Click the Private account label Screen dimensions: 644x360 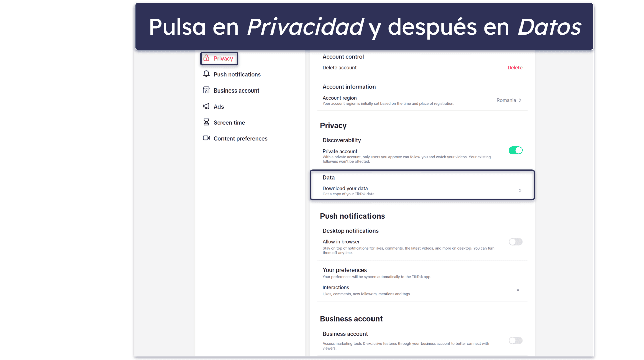(340, 151)
